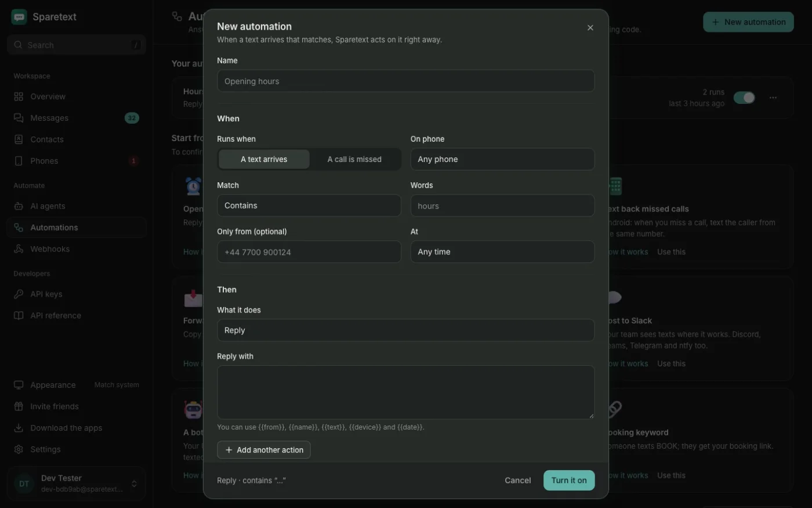Open the What it does 'Reply' dropdown
This screenshot has height=508, width=812.
(405, 330)
